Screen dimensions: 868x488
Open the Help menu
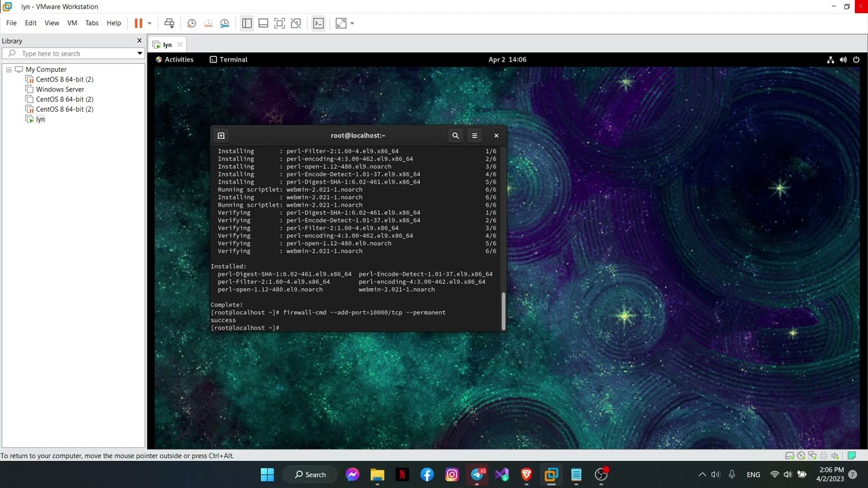(x=114, y=23)
